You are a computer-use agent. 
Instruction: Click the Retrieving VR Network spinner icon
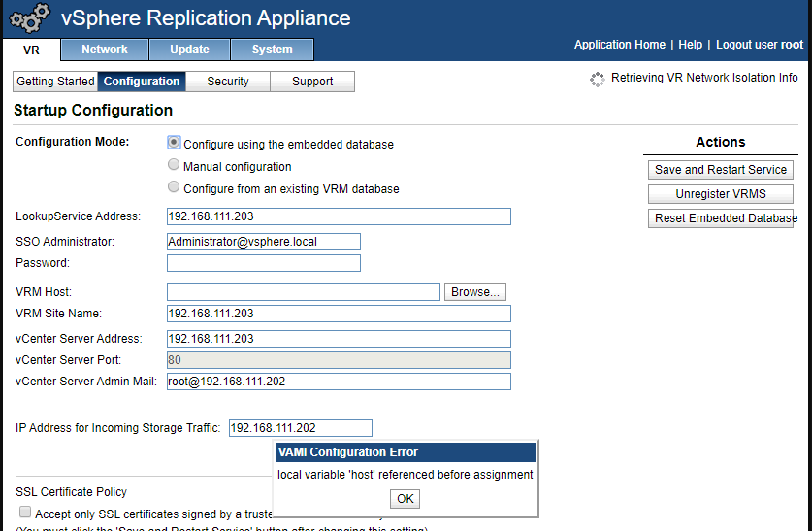coord(597,80)
